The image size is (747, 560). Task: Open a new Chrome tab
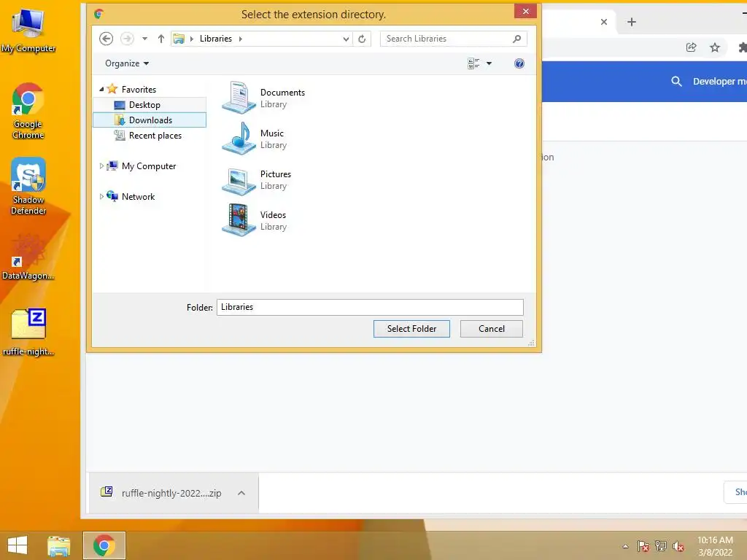[x=632, y=22]
